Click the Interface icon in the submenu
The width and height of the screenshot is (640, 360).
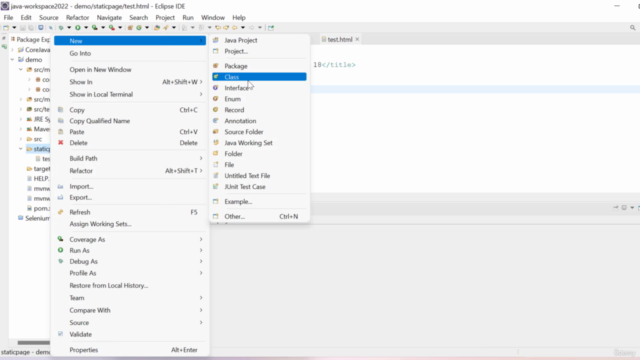pyautogui.click(x=216, y=88)
